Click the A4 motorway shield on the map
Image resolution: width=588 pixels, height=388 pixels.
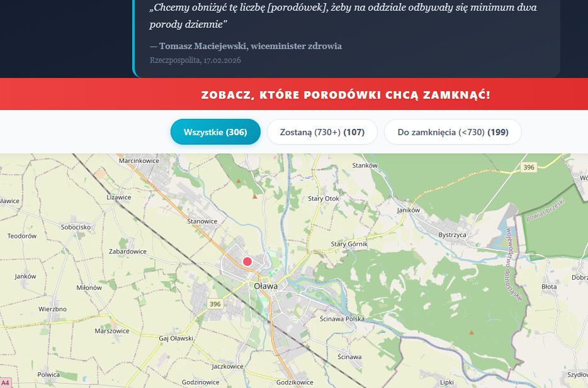click(x=5, y=383)
